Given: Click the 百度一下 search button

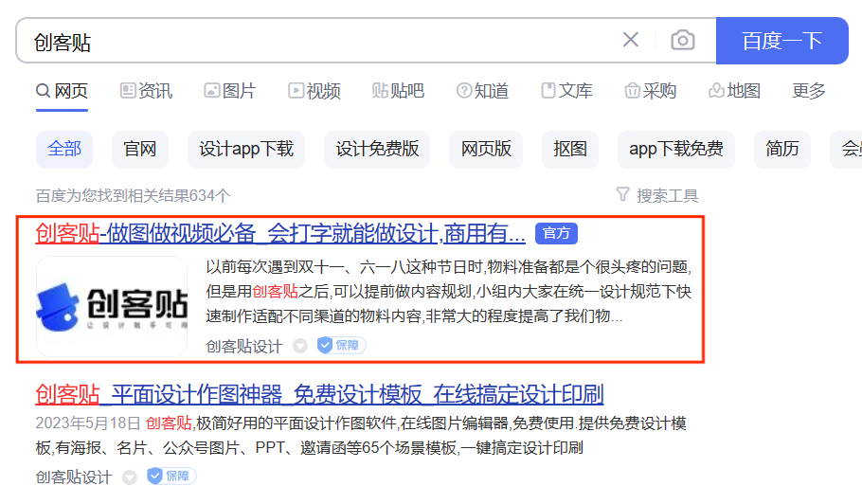Looking at the screenshot, I should (781, 41).
